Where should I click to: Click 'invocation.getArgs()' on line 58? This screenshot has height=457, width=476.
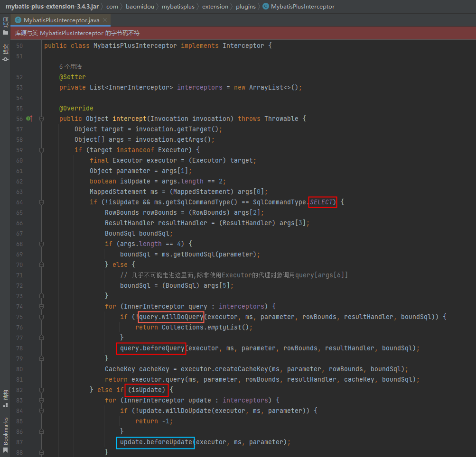pos(173,139)
